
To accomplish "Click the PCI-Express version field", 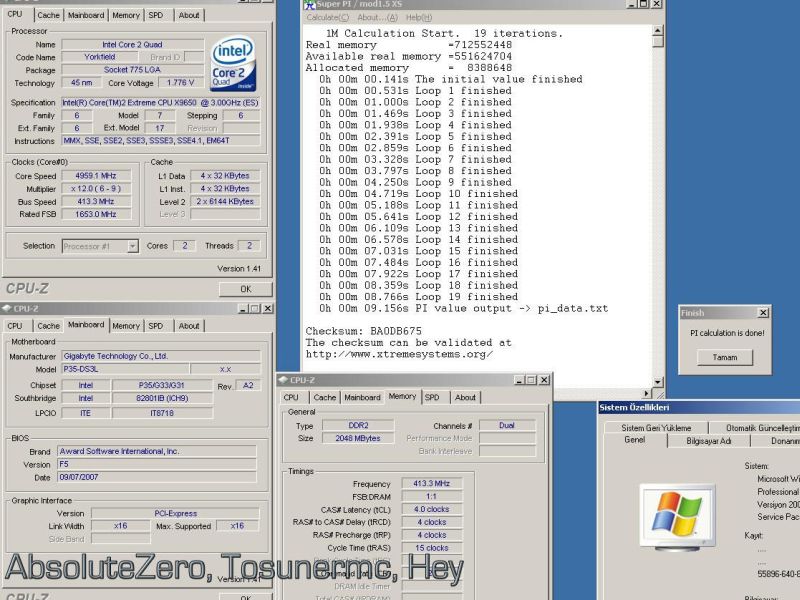I will point(176,513).
